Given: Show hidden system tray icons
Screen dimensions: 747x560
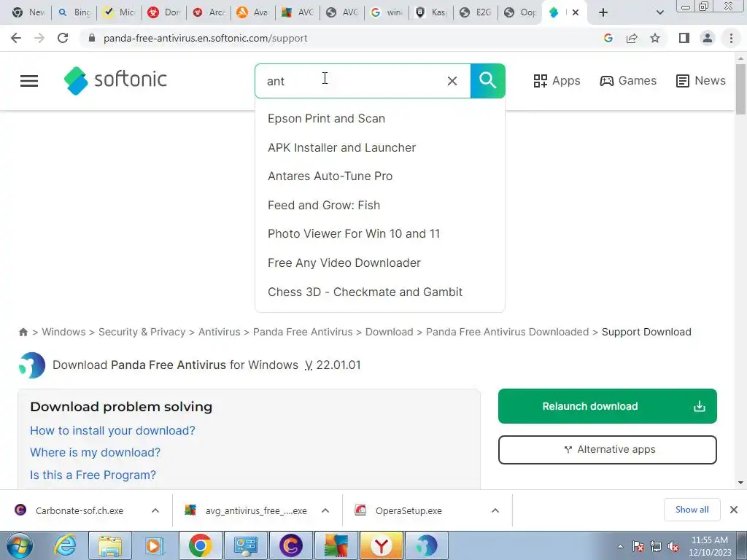Looking at the screenshot, I should [x=620, y=547].
